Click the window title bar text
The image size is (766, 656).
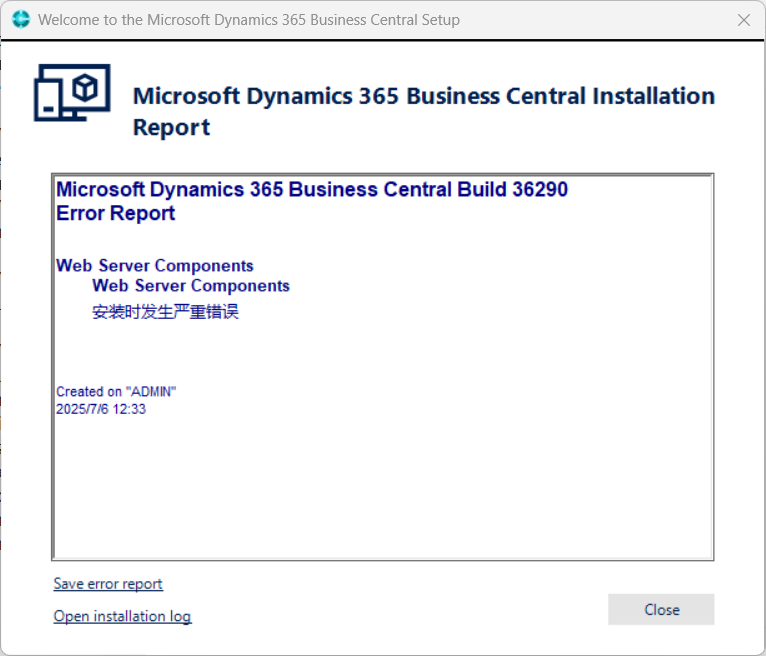249,20
